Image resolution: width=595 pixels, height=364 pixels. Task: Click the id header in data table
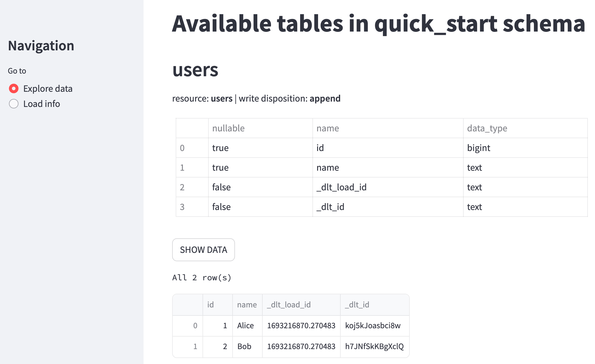pyautogui.click(x=218, y=305)
